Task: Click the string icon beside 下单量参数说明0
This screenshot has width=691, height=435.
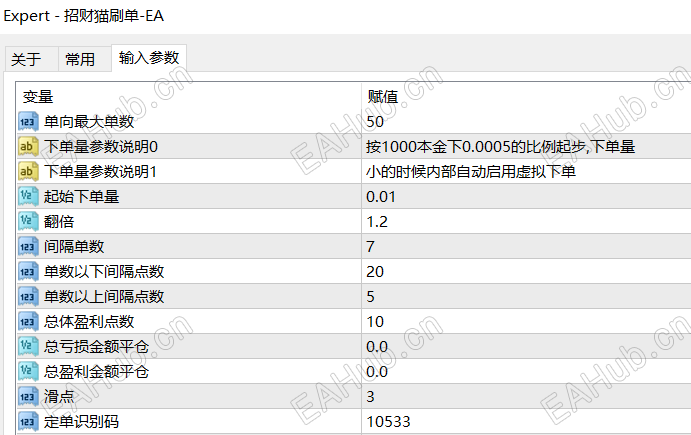Action: [x=28, y=147]
